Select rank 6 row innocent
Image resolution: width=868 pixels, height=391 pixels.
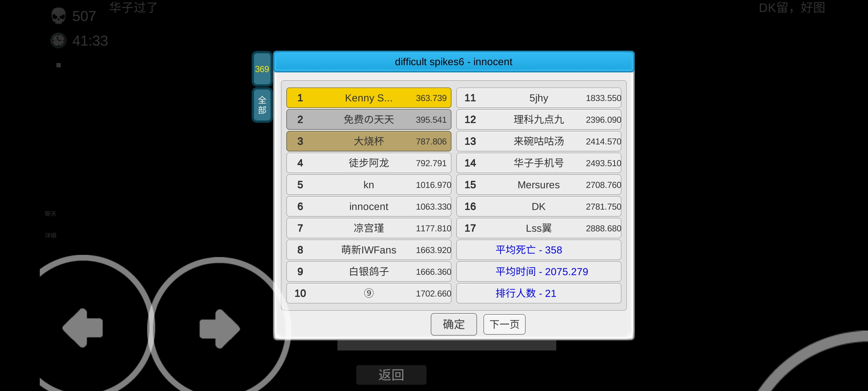(369, 206)
